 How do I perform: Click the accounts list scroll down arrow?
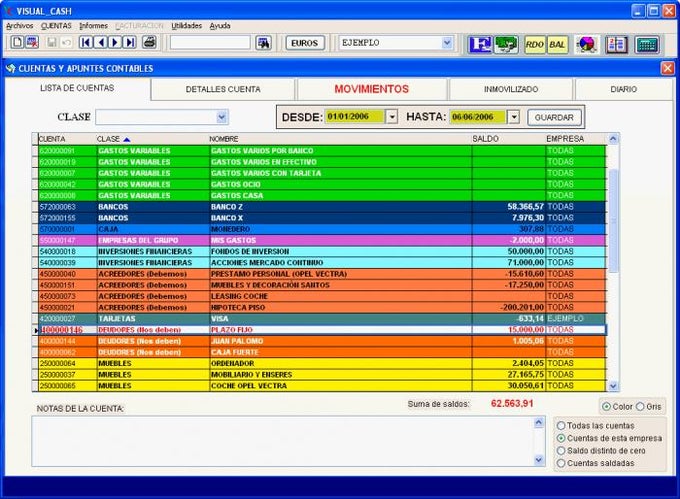click(613, 385)
